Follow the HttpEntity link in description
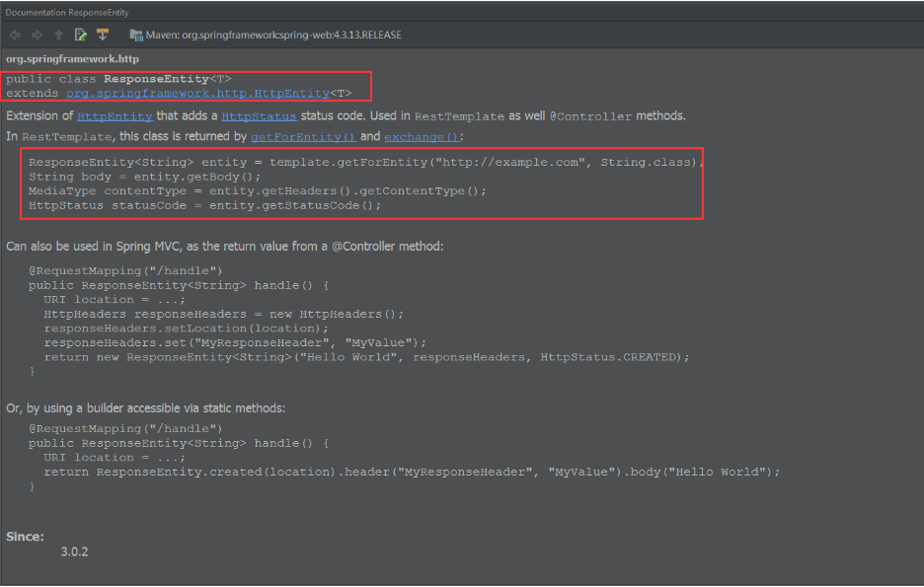 point(115,116)
